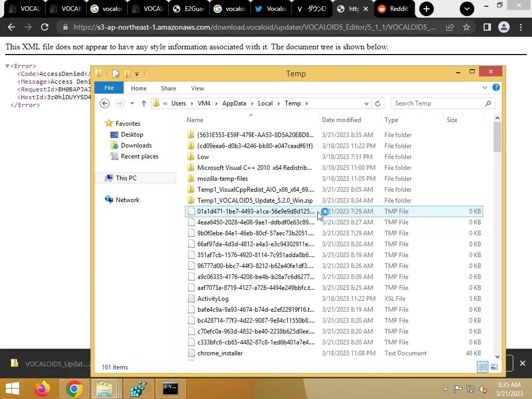This screenshot has height=399, width=532.
Task: Bookmark this page with the star icon
Action: (x=467, y=27)
